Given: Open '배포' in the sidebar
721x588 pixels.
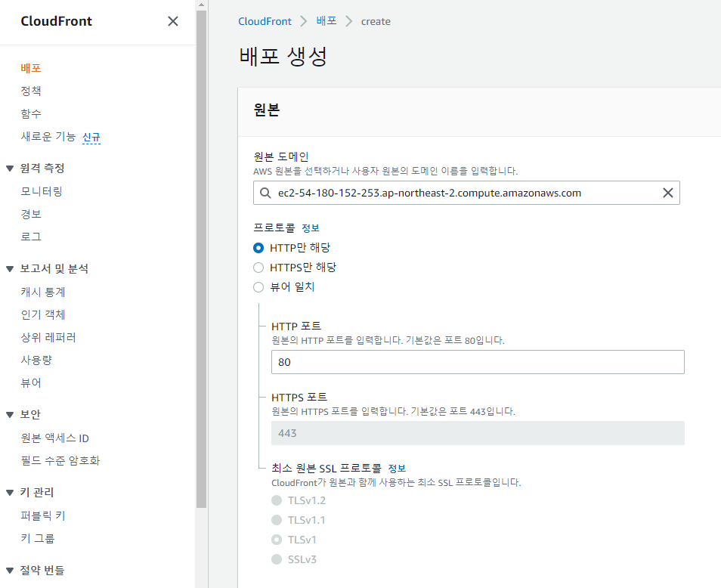Looking at the screenshot, I should [x=31, y=68].
